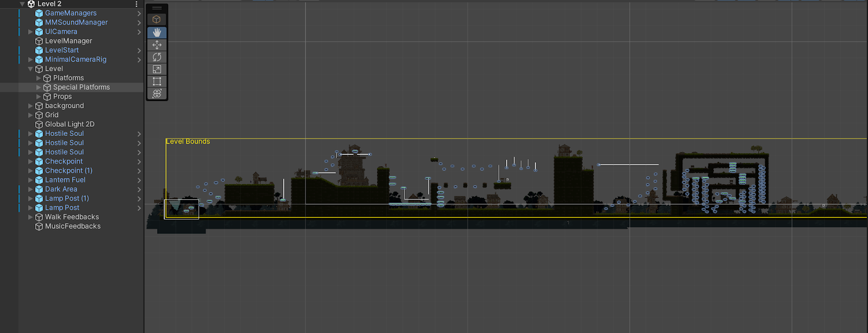Expand the Lamp Post tree arrow
This screenshot has height=333, width=868.
click(x=30, y=208)
